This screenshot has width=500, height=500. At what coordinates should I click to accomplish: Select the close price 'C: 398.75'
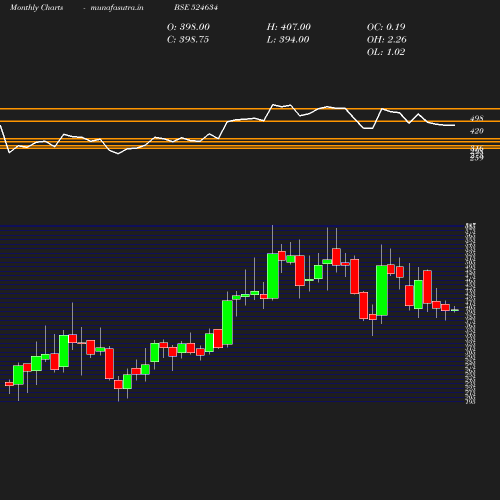[x=188, y=40]
